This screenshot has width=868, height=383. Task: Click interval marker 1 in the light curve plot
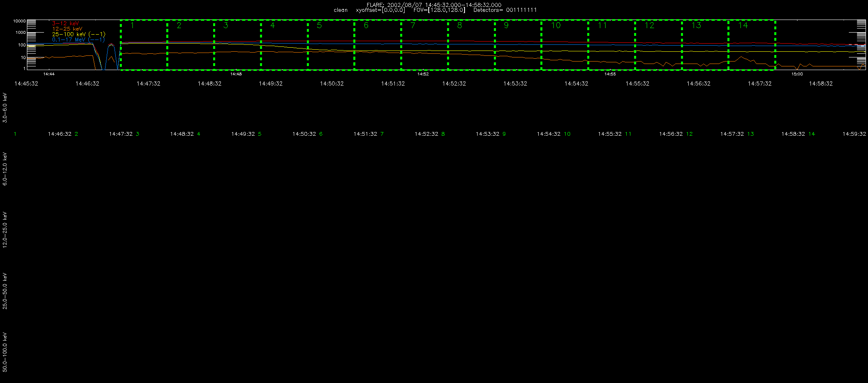coord(132,25)
